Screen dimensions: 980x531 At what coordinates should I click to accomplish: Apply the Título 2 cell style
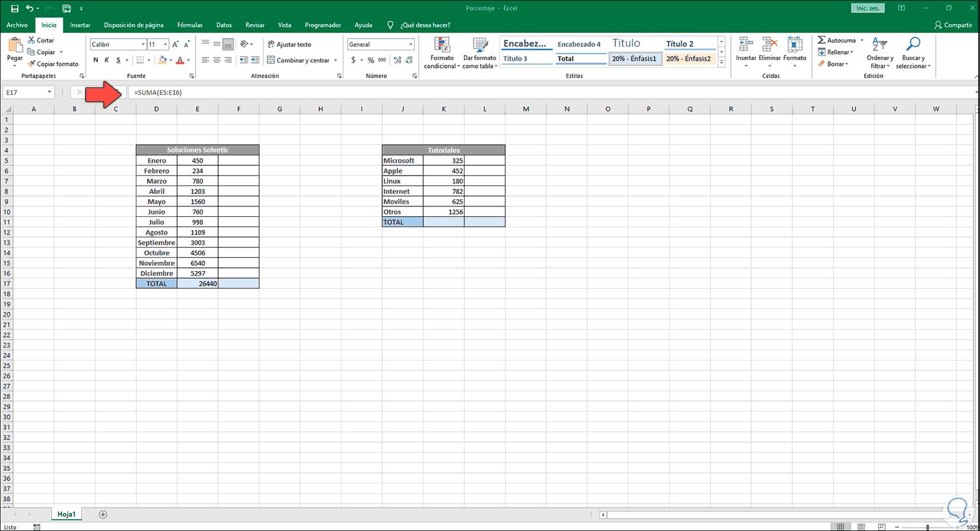pyautogui.click(x=690, y=44)
